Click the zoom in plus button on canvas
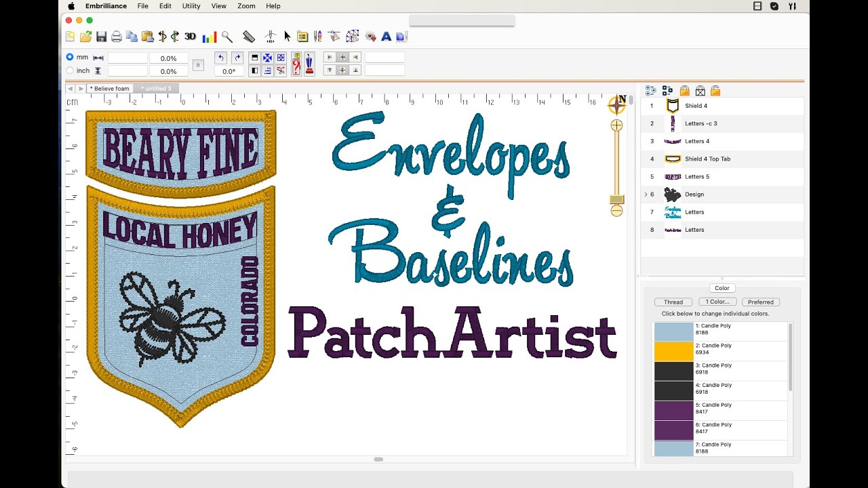This screenshot has width=868, height=488. click(x=616, y=125)
